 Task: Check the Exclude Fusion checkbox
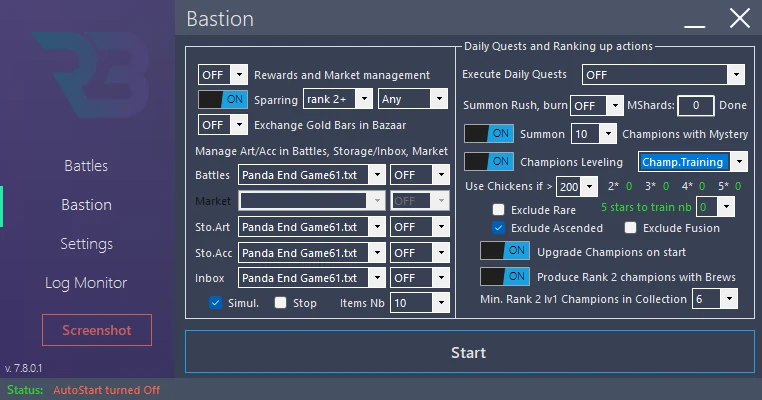(x=630, y=228)
